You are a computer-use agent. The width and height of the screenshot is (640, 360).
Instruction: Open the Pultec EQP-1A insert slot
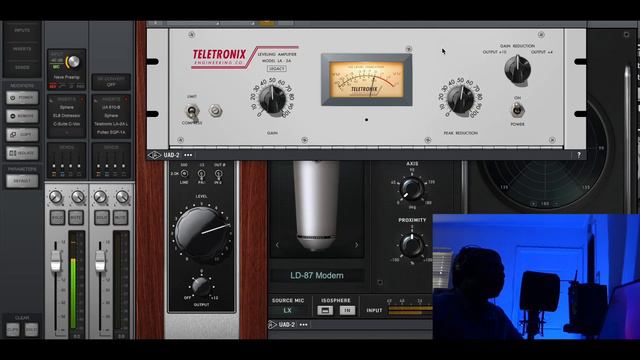(111, 132)
